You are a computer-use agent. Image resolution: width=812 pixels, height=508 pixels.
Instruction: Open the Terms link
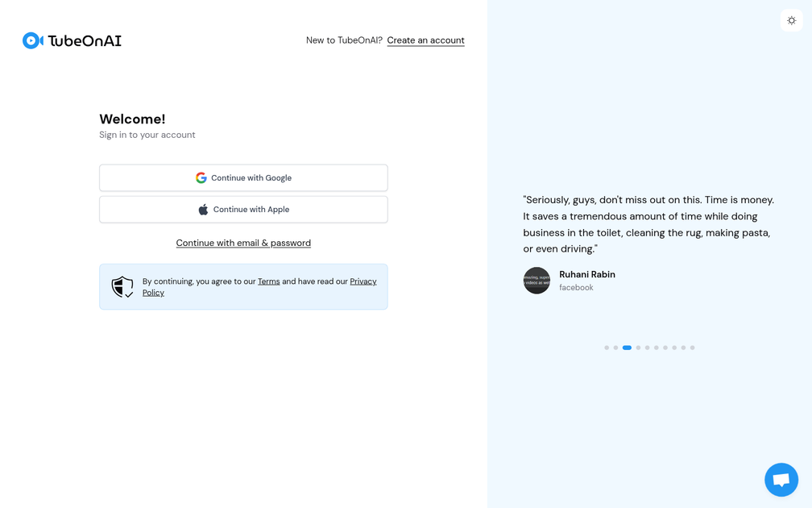(x=268, y=281)
